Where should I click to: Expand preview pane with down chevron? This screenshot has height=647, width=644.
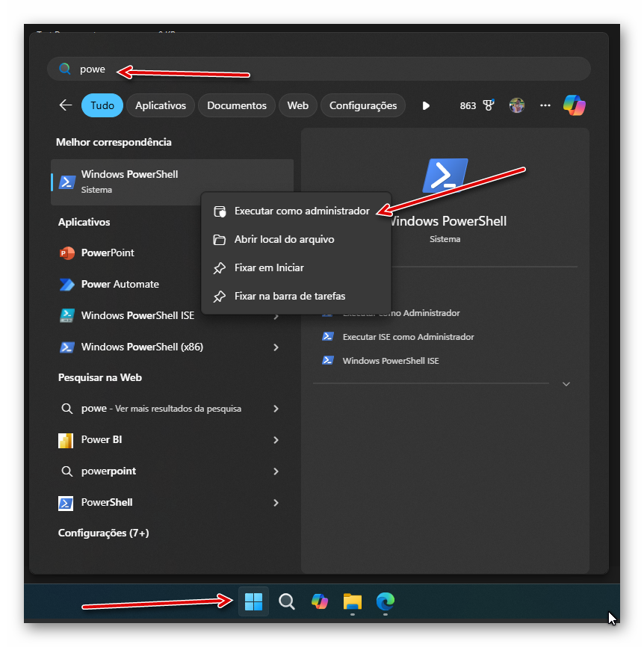[x=566, y=384]
